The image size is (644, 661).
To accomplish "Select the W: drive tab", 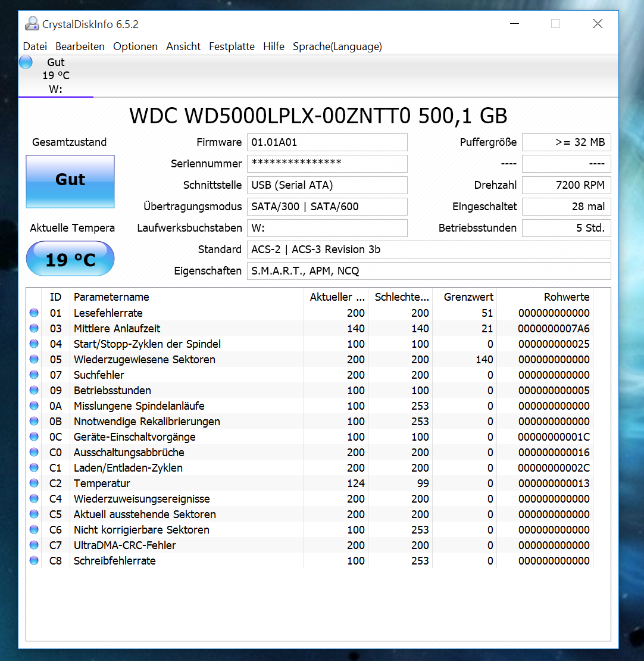I will pyautogui.click(x=55, y=76).
